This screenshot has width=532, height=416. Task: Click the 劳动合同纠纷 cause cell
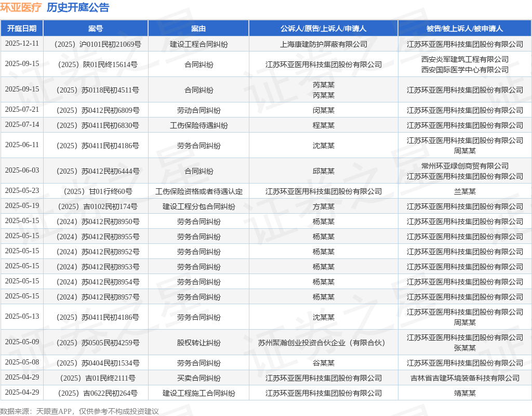(x=199, y=110)
